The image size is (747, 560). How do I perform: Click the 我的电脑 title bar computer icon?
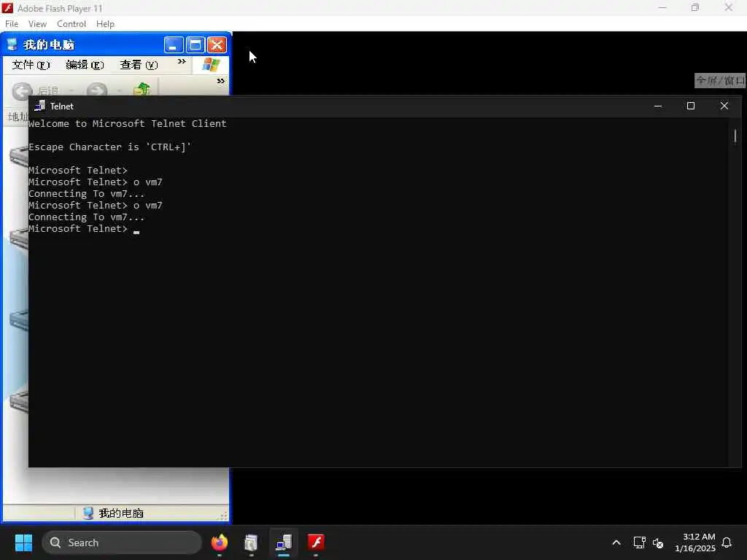[12, 44]
